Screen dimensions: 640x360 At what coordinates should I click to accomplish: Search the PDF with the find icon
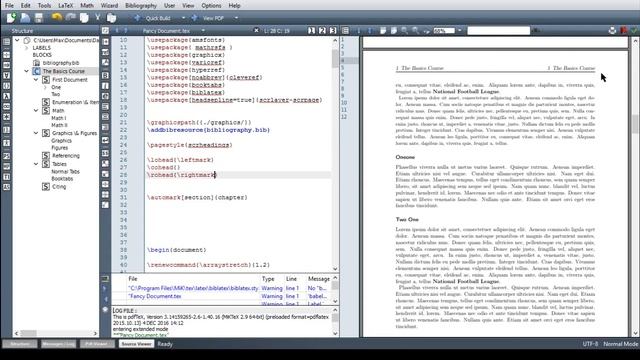tap(536, 31)
